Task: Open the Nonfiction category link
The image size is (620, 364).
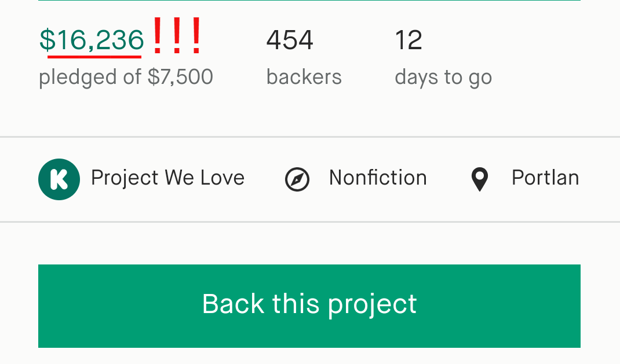Action: (378, 178)
